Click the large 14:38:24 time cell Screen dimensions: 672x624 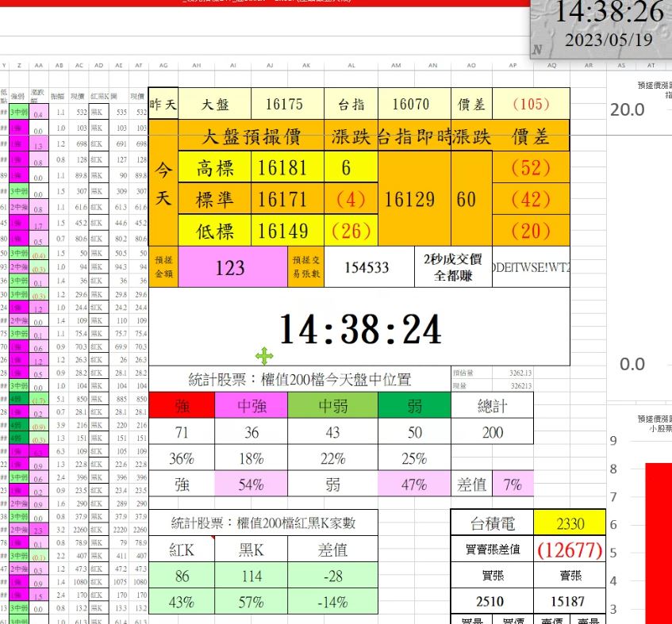pyautogui.click(x=359, y=327)
